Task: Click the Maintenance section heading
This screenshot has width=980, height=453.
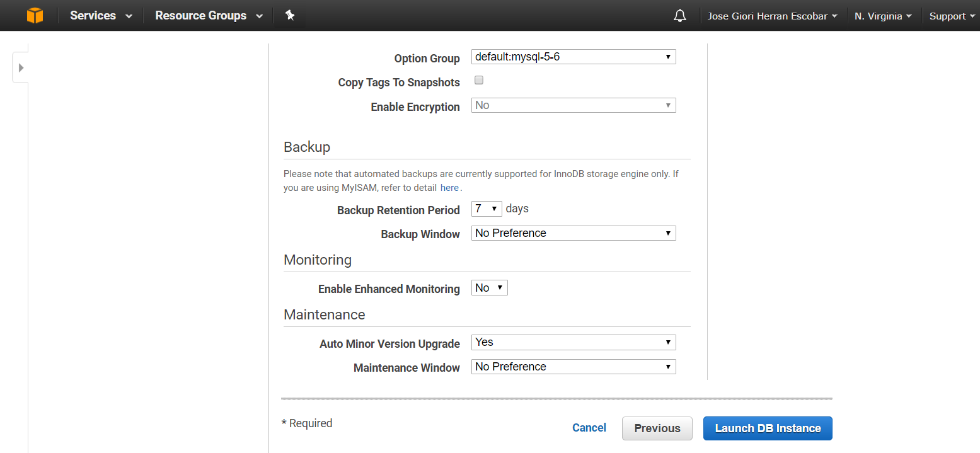Action: tap(325, 314)
